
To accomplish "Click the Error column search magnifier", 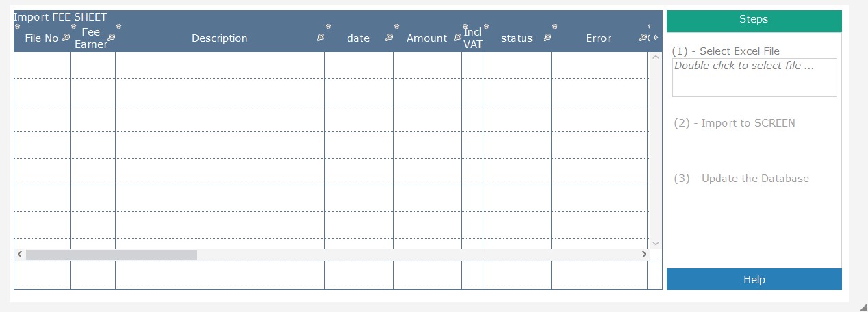I will 643,38.
